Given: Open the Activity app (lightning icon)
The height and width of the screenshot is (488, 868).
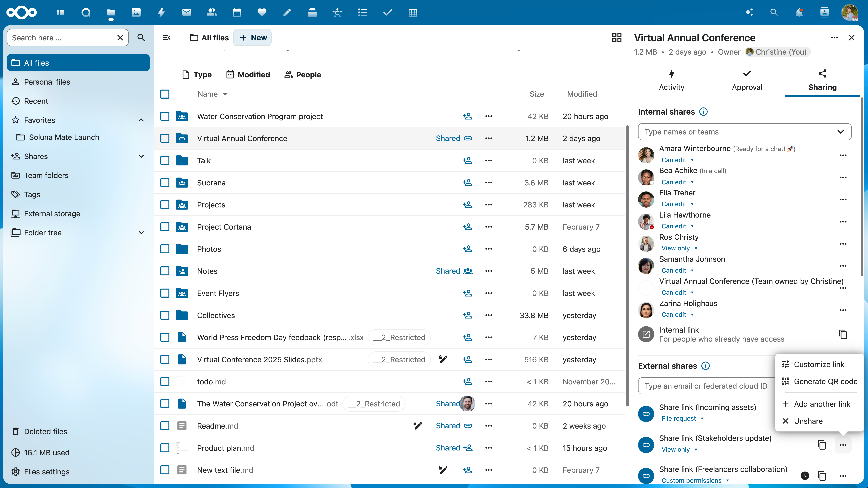Looking at the screenshot, I should [x=161, y=13].
